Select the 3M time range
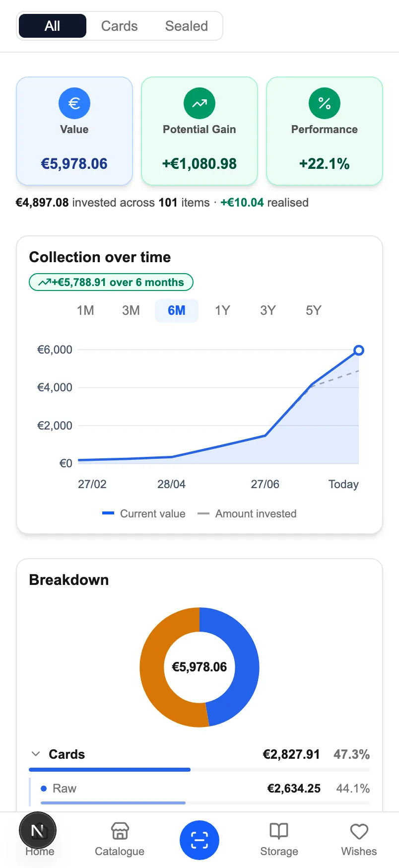399x868 pixels. 131,310
